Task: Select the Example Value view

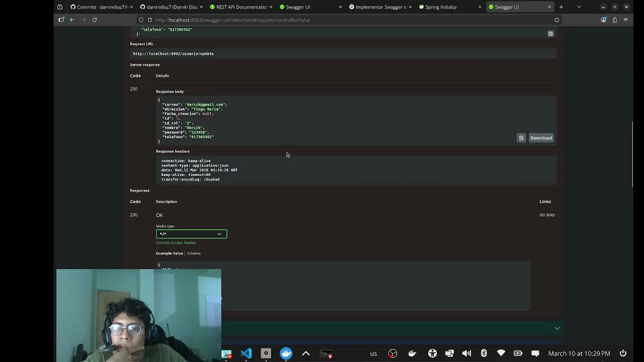Action: click(170, 253)
